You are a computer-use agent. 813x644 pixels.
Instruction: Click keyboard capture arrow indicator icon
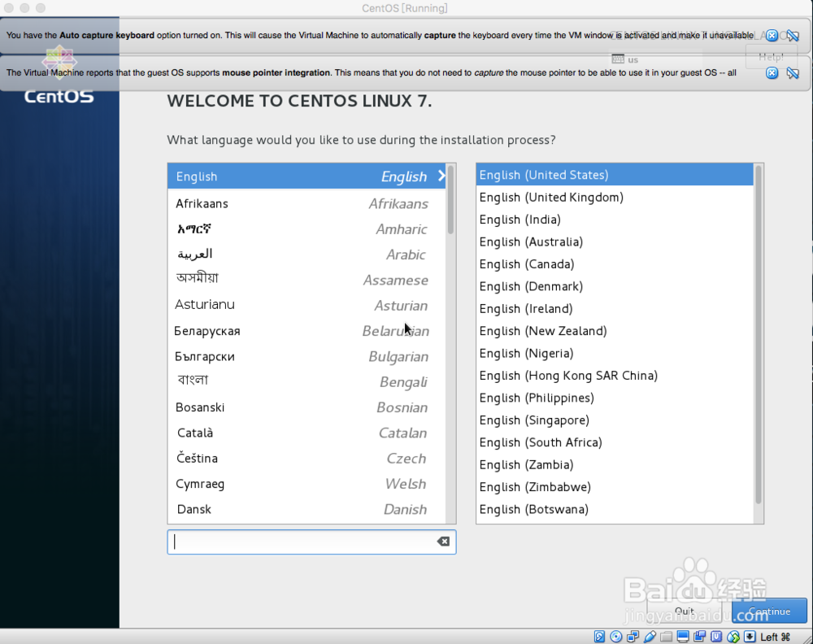(750, 637)
